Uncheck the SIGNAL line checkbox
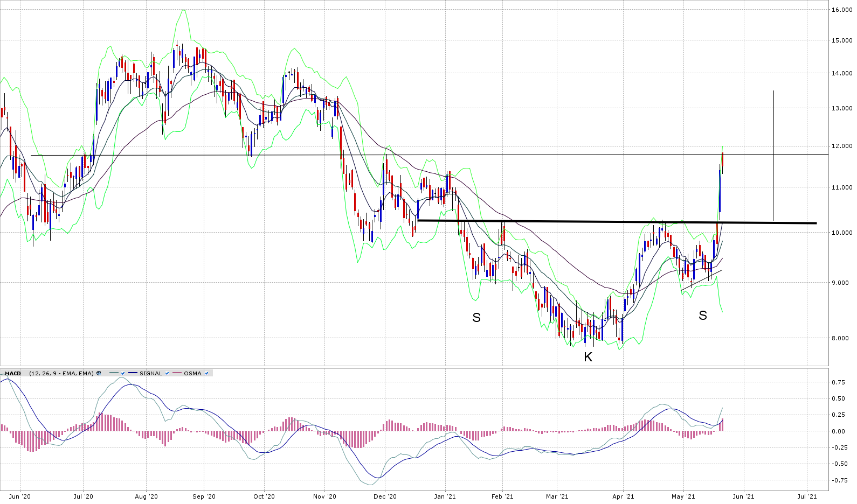Image resolution: width=857 pixels, height=504 pixels. click(x=167, y=373)
